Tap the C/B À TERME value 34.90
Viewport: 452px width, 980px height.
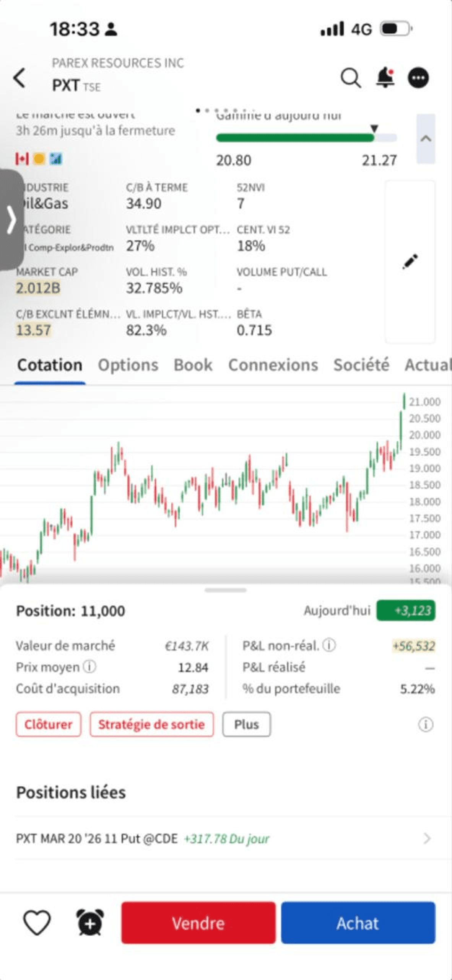point(144,204)
